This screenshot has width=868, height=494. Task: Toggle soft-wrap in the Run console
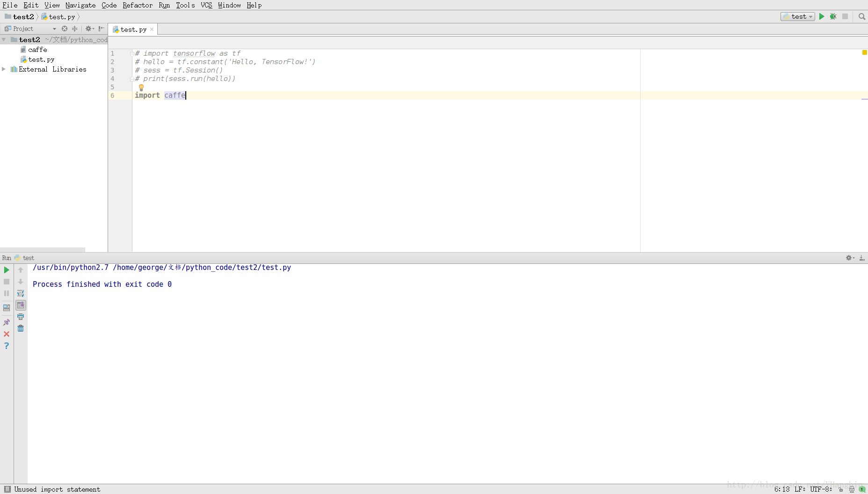point(21,293)
